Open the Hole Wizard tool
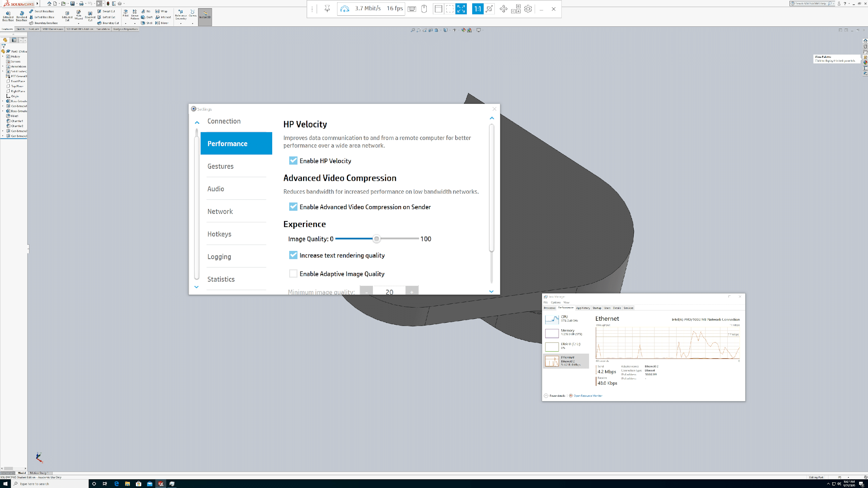868x488 pixels. click(78, 15)
